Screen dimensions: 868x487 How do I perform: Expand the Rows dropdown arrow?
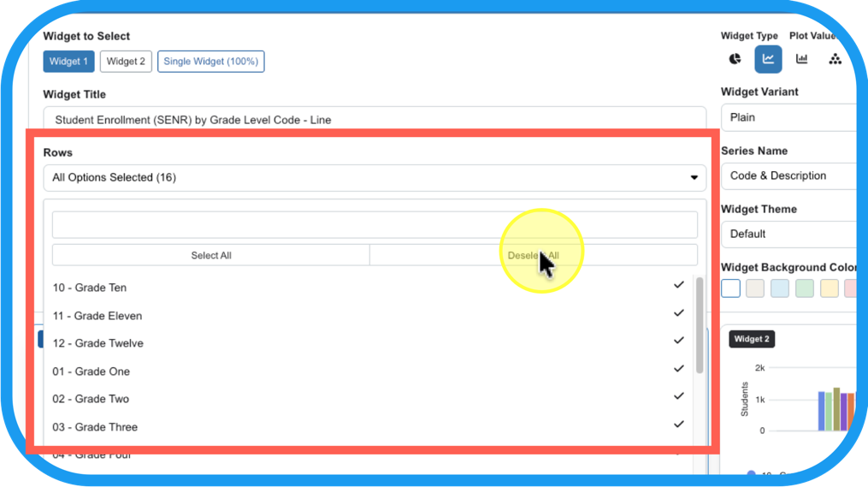[x=694, y=178]
